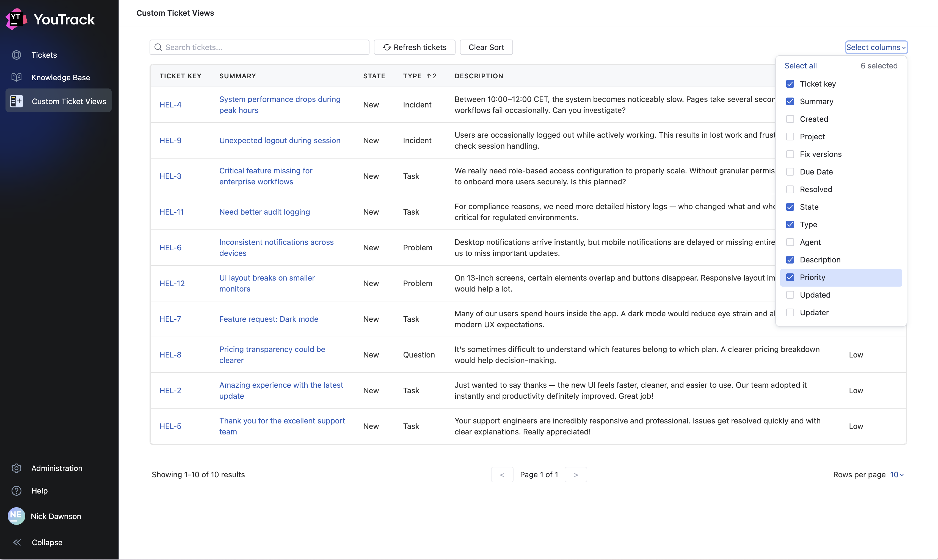Check the Agent column checkbox
This screenshot has height=560, width=938.
coord(790,242)
